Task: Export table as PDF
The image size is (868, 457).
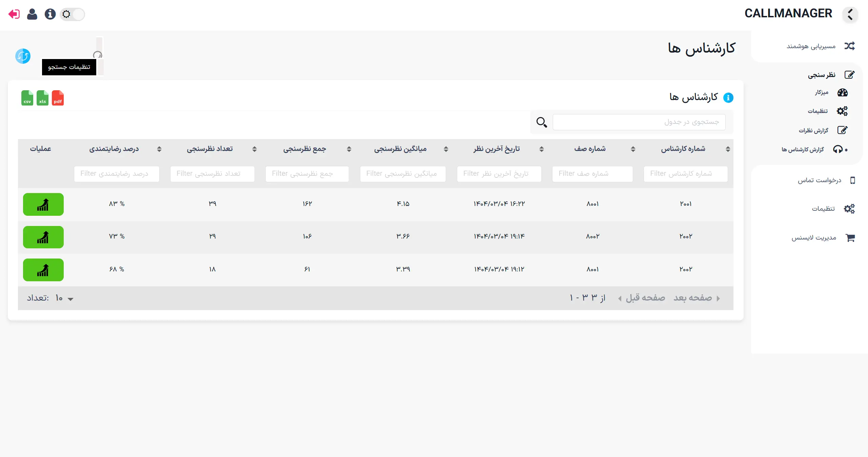Action: (58, 98)
